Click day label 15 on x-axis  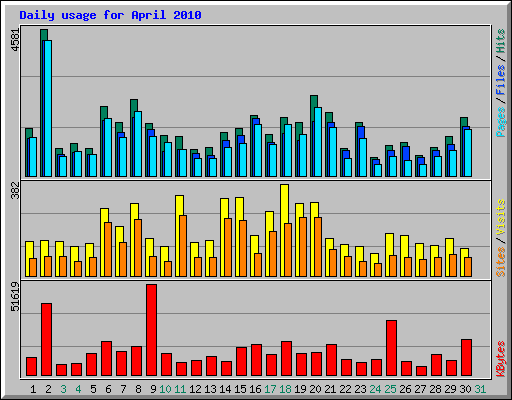pos(240,389)
